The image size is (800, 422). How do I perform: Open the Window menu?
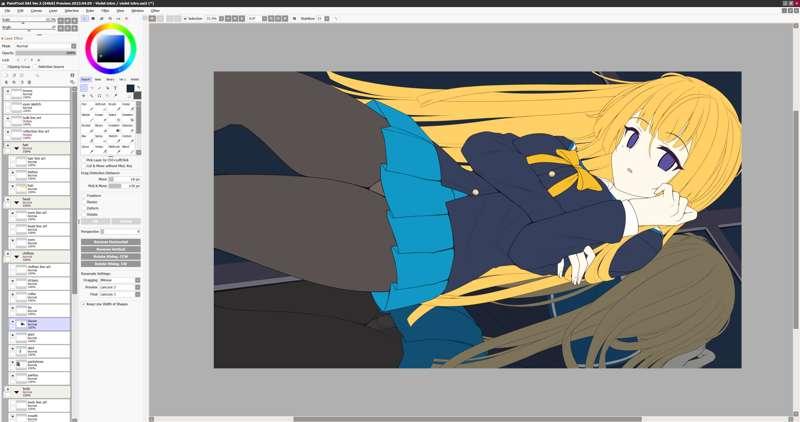138,10
